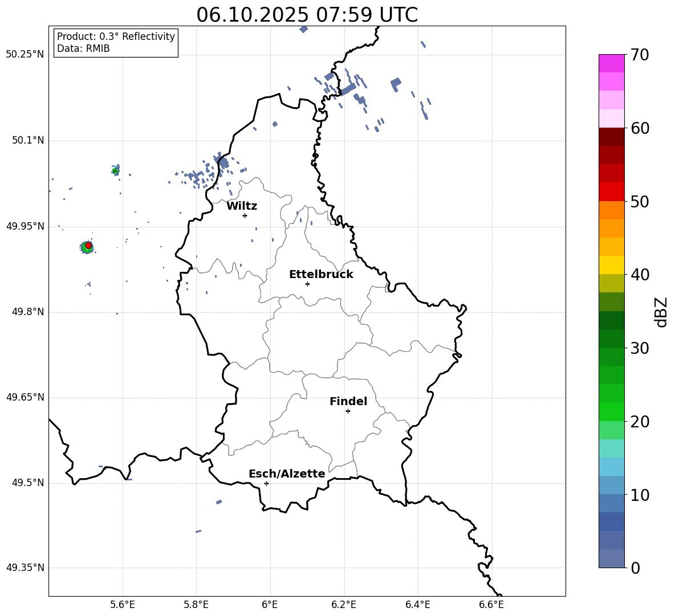Click the 'Product: 0.3° Reflectivity' text

[116, 36]
